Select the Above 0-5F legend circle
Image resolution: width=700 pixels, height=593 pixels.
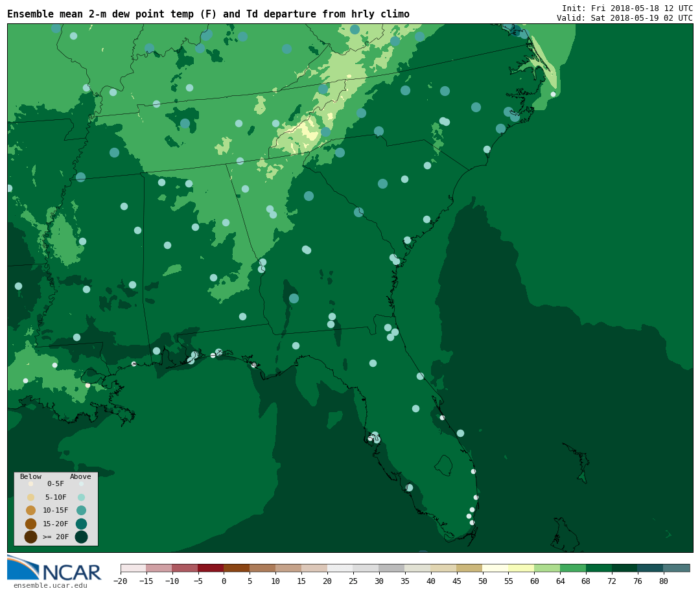[81, 483]
